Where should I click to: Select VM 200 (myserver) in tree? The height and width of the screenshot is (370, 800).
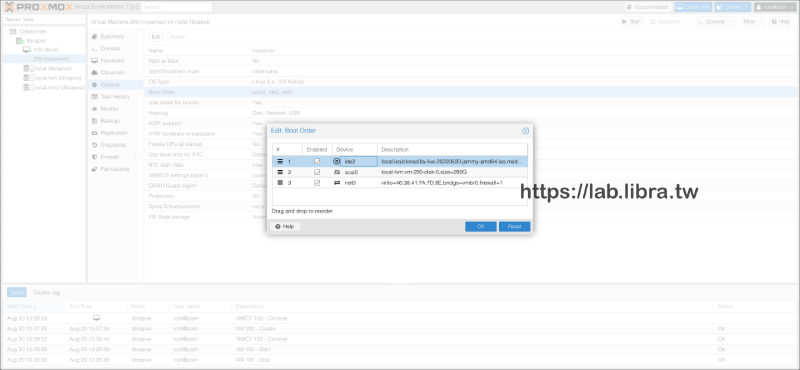point(51,59)
